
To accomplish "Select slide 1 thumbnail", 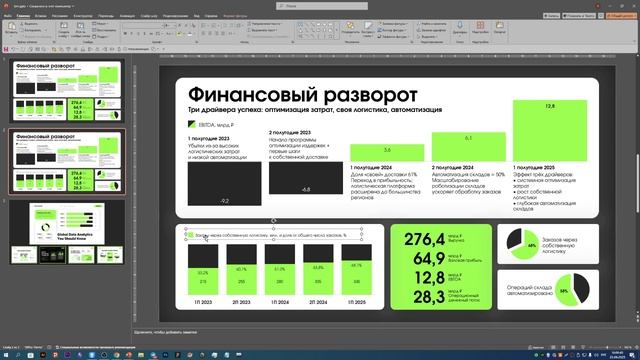I will [67, 91].
